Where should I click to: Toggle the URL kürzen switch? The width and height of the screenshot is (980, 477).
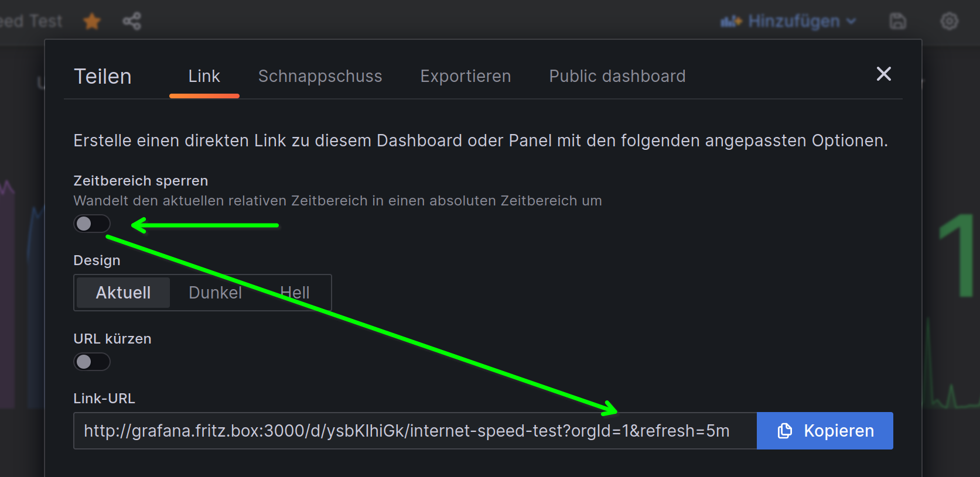click(x=92, y=362)
